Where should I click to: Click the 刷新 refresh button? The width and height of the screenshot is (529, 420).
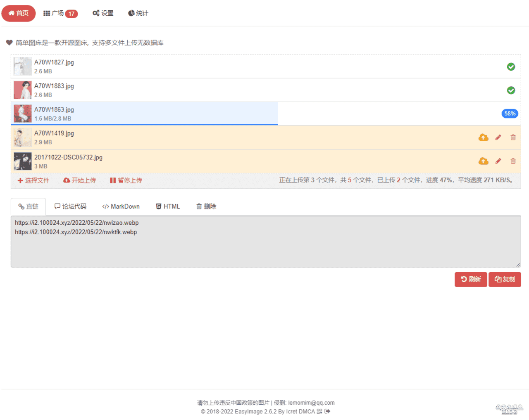(x=471, y=279)
